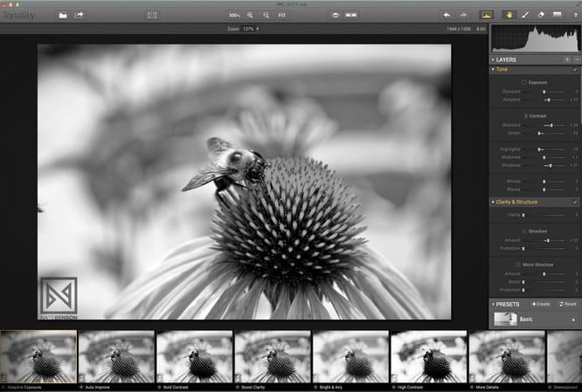Screen dimensions: 582x392
Task: Click the Exposure reset icon
Action: (524, 82)
